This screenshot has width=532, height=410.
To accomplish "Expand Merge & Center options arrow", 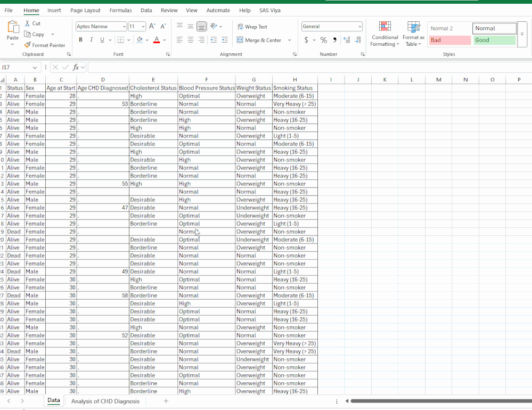I will tap(289, 40).
